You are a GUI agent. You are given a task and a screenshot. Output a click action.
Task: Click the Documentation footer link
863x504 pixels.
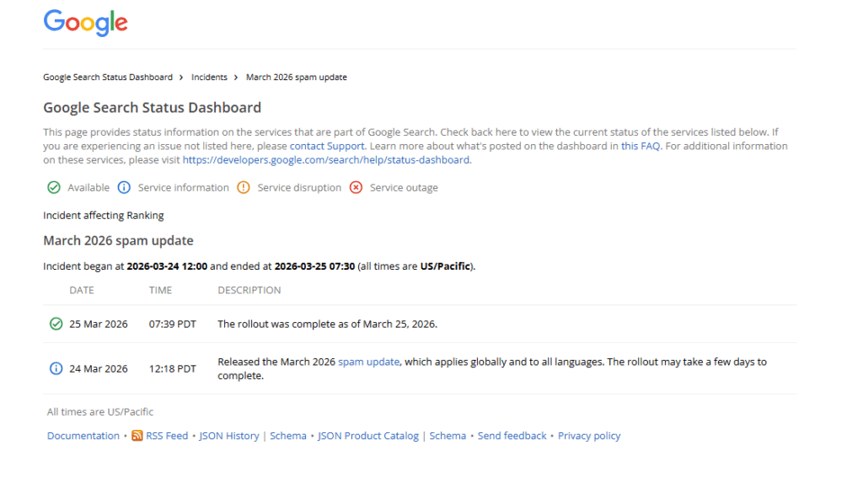(83, 436)
